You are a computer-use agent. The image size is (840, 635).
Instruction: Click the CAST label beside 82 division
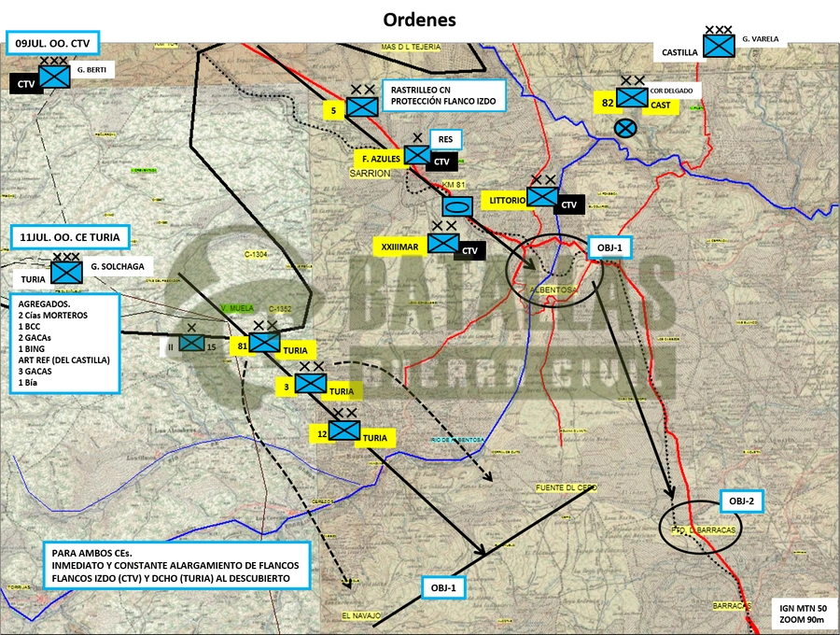point(661,106)
